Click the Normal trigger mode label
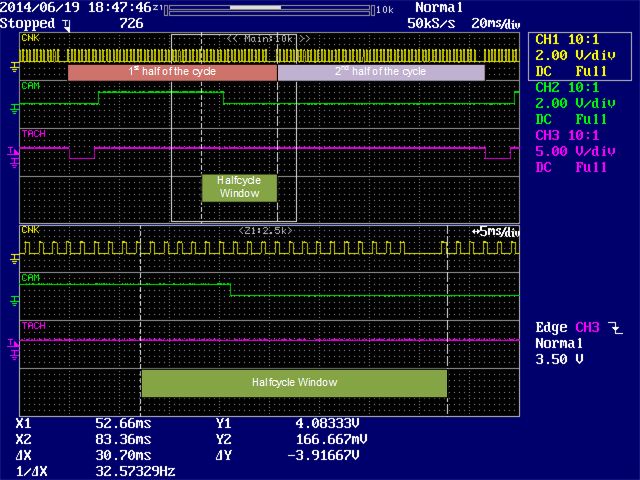 click(559, 343)
